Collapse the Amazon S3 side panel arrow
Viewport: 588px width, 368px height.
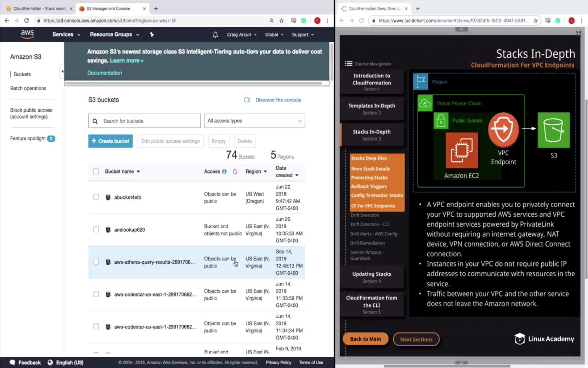[62, 72]
